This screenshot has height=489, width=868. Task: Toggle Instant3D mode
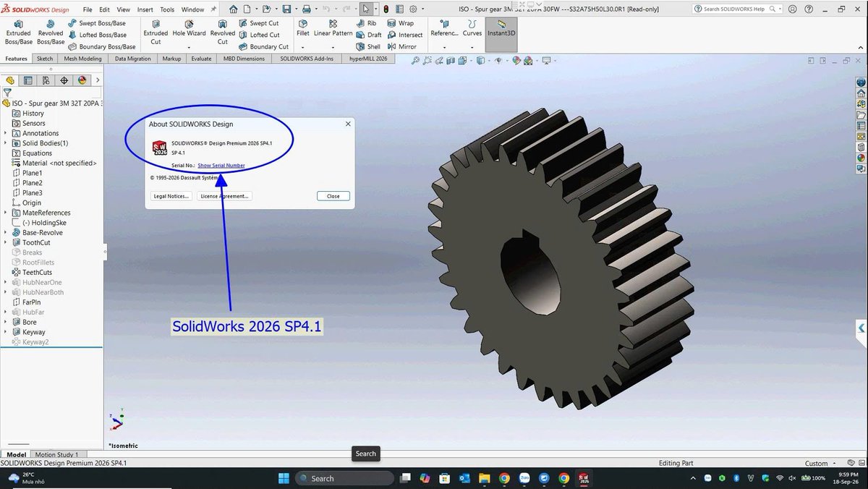[x=501, y=33]
